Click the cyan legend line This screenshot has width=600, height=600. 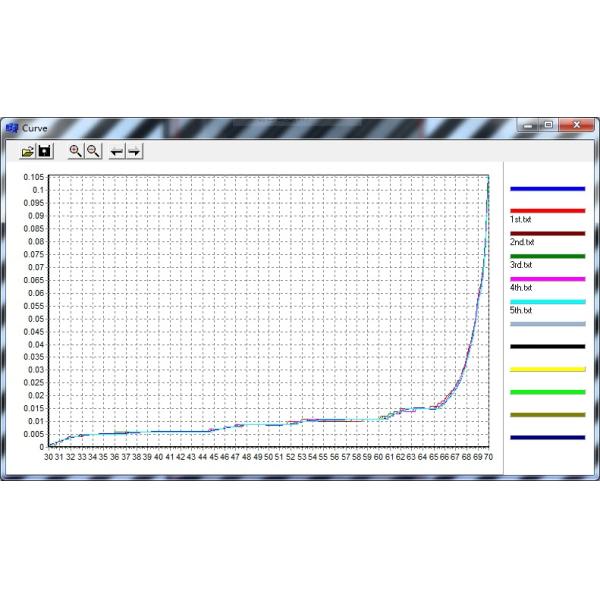pos(547,302)
